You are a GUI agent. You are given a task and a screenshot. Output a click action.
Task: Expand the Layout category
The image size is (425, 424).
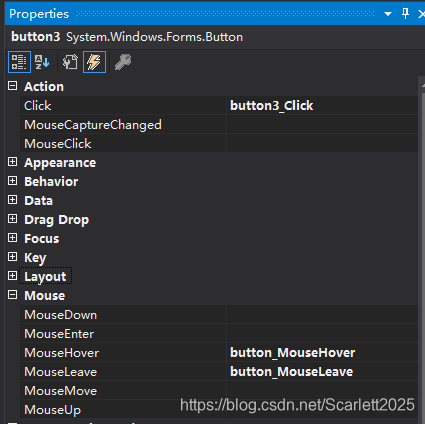[12, 276]
